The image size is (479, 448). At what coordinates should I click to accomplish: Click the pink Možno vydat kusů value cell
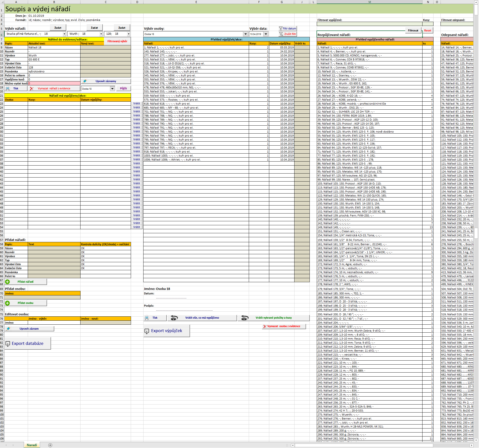pyautogui.click(x=54, y=83)
